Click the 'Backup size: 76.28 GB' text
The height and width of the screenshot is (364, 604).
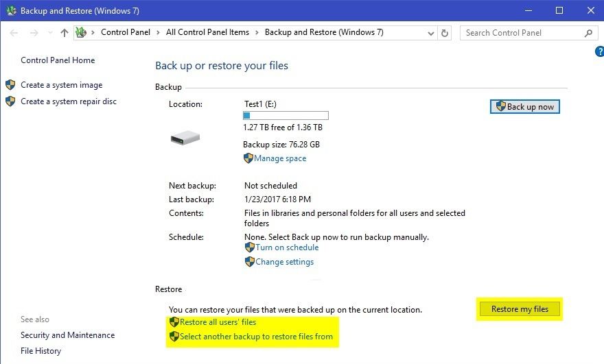point(281,145)
